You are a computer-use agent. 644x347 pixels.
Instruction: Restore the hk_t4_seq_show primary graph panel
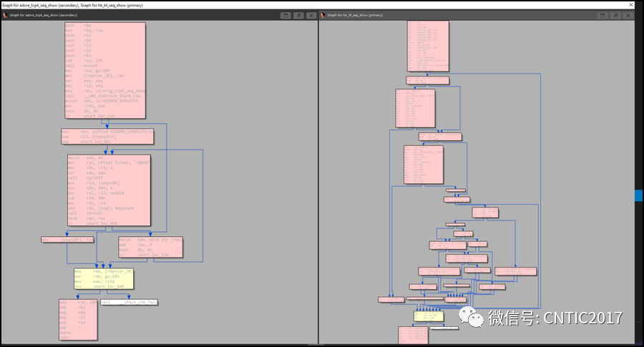(615, 16)
